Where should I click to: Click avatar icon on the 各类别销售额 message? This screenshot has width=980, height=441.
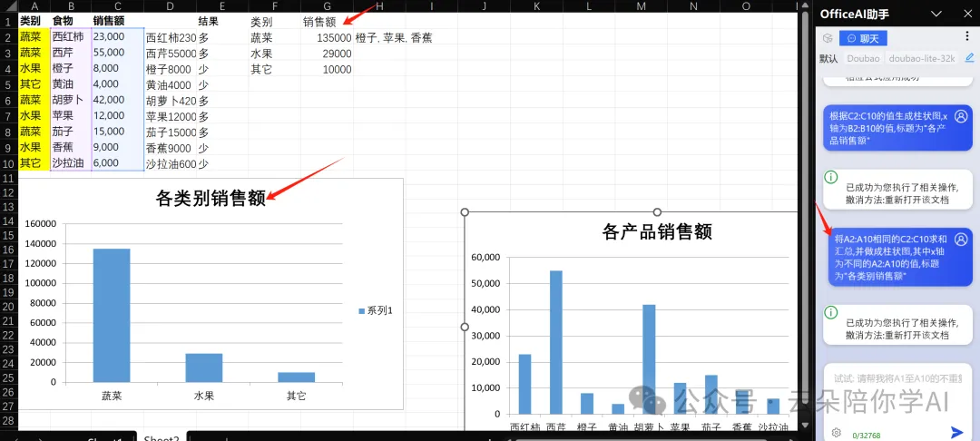pos(961,239)
